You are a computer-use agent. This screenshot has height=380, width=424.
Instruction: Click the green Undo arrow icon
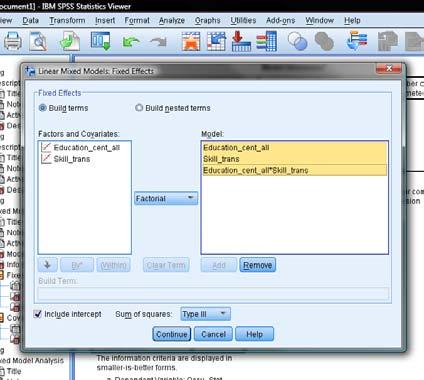tap(130, 42)
